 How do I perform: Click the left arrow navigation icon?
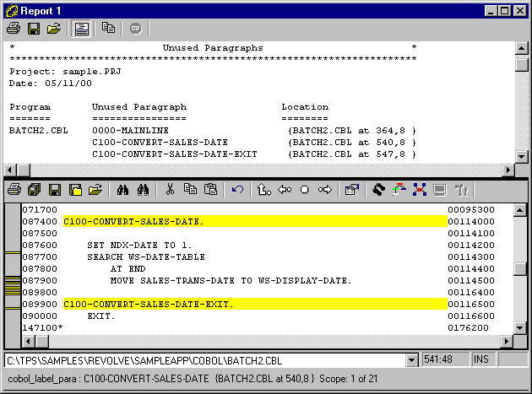(x=285, y=189)
